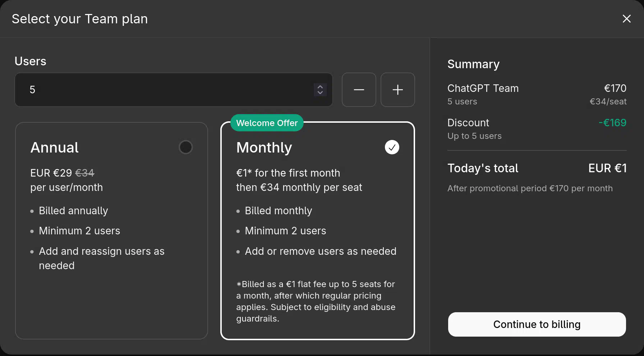Screen dimensions: 644x356
Task: Click the green -€169 discount amount
Action: click(x=612, y=123)
